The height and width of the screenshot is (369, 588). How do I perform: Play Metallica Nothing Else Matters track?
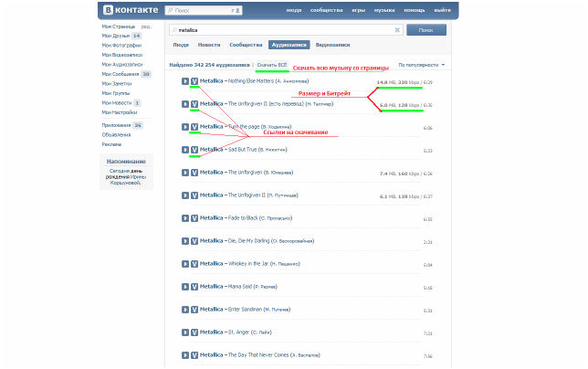[x=185, y=81]
